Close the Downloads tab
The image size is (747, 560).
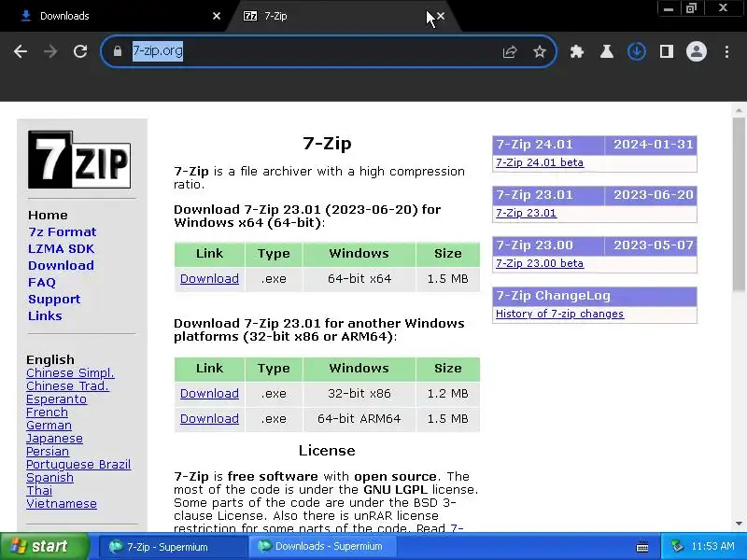tap(217, 16)
